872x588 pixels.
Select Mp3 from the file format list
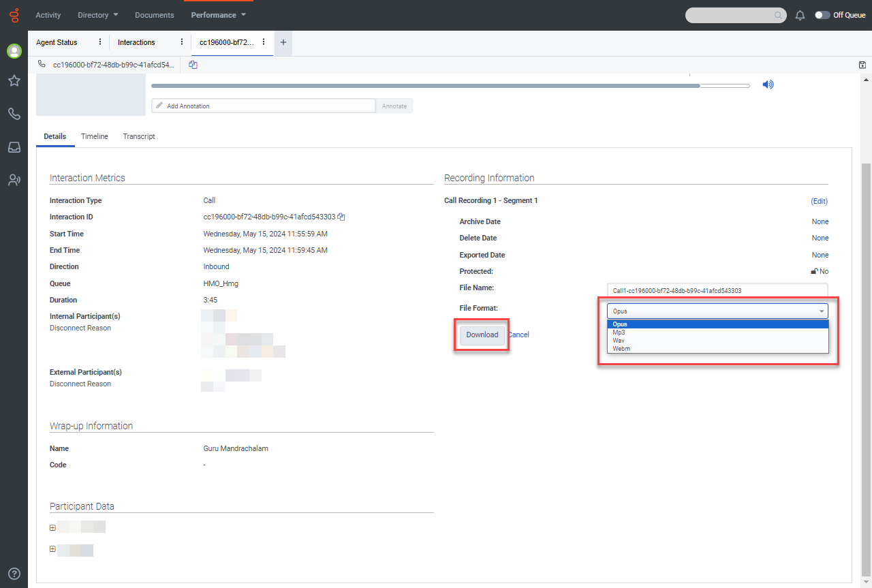point(619,332)
